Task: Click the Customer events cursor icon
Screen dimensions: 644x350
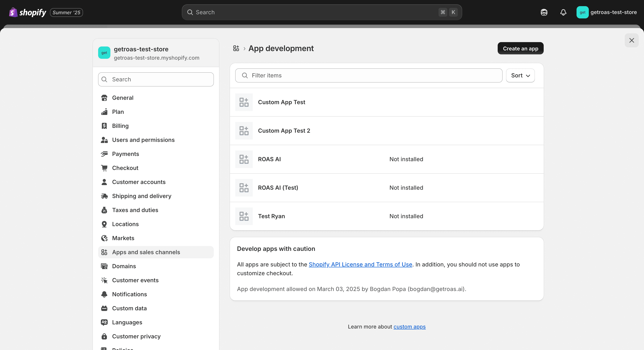Action: (x=104, y=280)
